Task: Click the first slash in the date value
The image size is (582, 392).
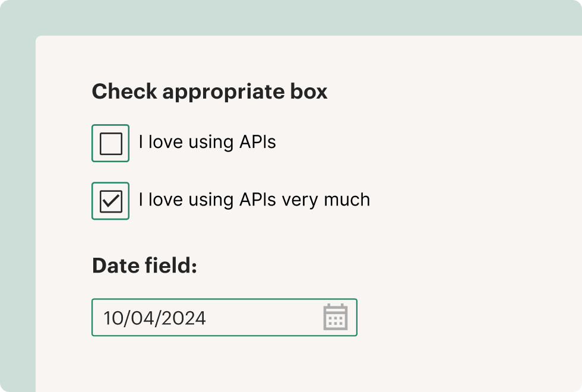Action: (126, 318)
